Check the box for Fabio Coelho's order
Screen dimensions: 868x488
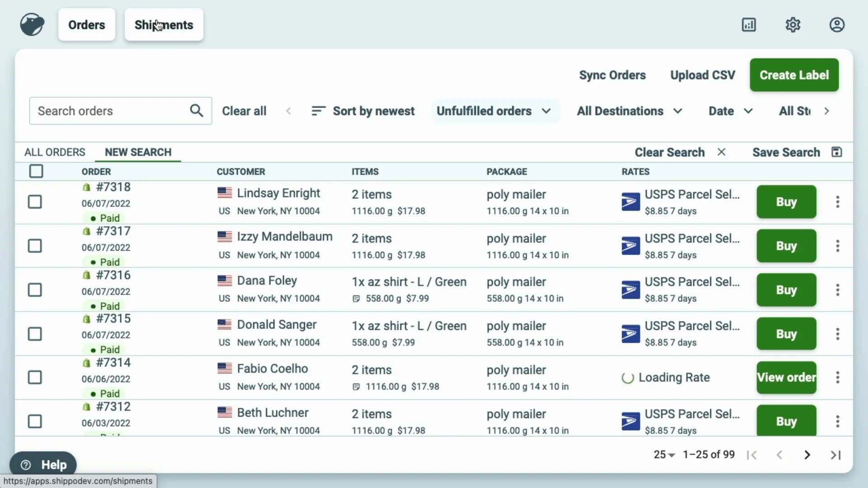35,377
